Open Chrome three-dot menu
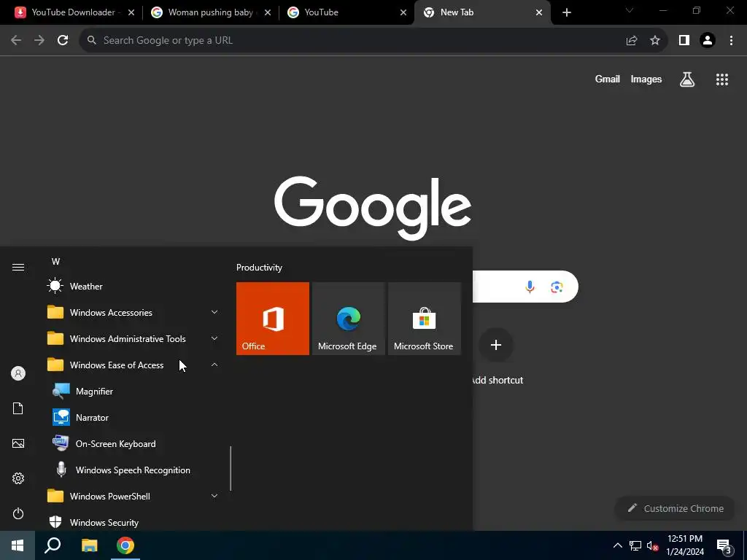 (x=731, y=41)
